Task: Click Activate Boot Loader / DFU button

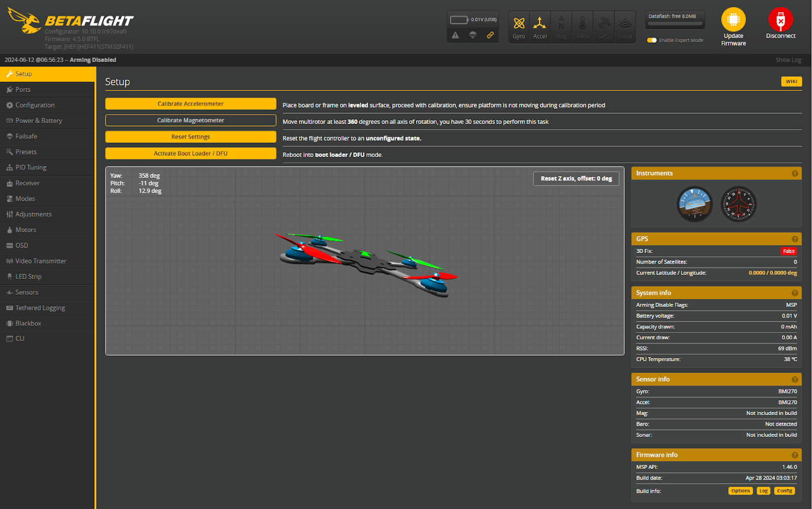Action: coord(191,153)
